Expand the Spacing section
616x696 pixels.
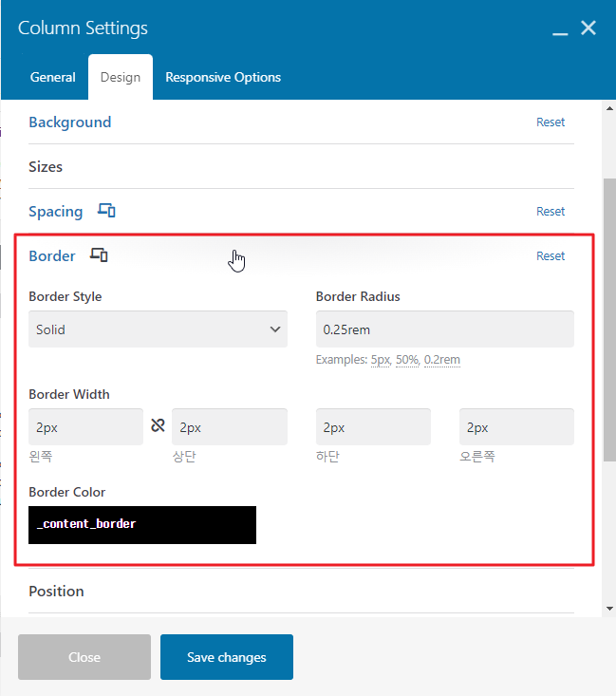tap(56, 212)
